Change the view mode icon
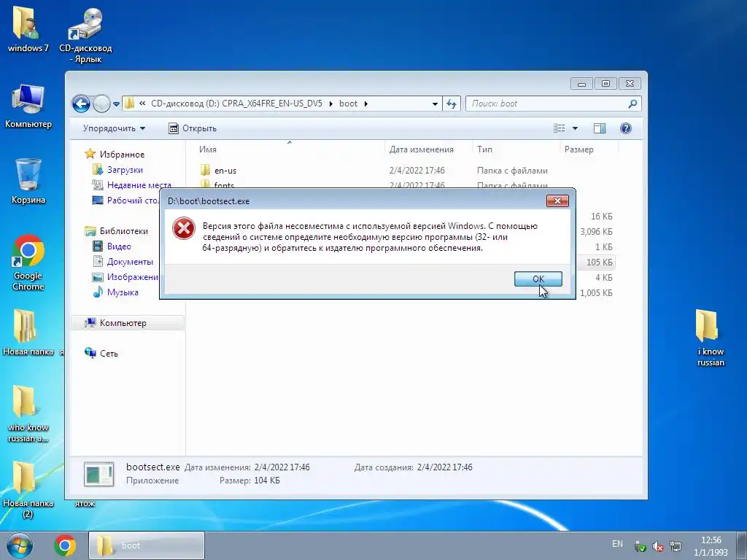Image resolution: width=747 pixels, height=560 pixels. coord(560,128)
